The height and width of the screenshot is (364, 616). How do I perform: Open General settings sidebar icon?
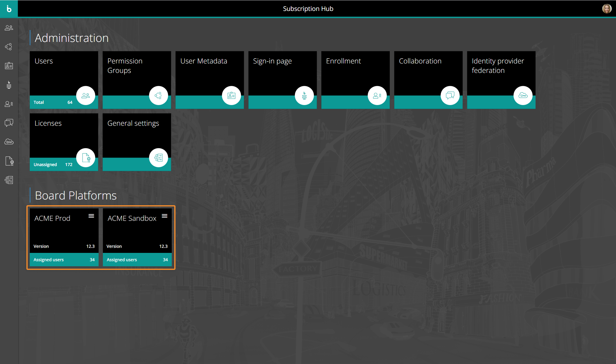[9, 180]
